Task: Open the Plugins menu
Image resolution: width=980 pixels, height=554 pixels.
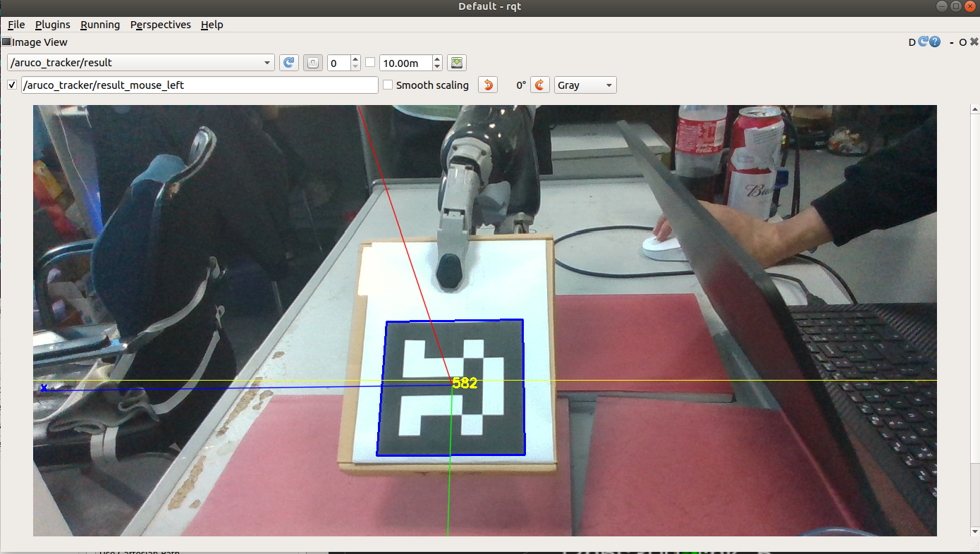Action: click(x=52, y=25)
